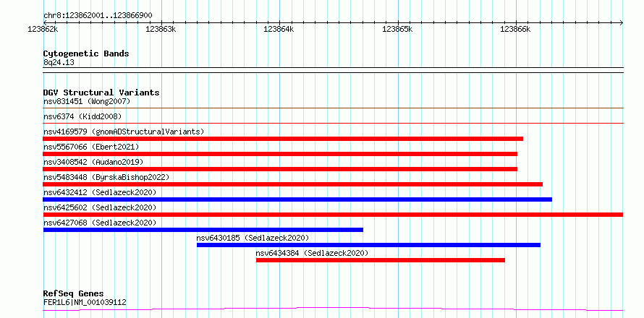The image size is (644, 318).
Task: Open nsv6432412 (Sedlazeck2020) label
Action: [x=100, y=192]
